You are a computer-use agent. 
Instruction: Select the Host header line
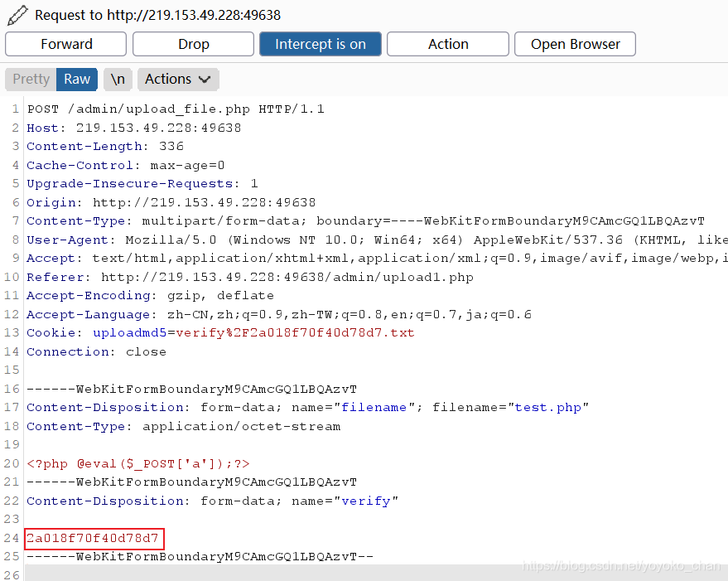[x=134, y=128]
